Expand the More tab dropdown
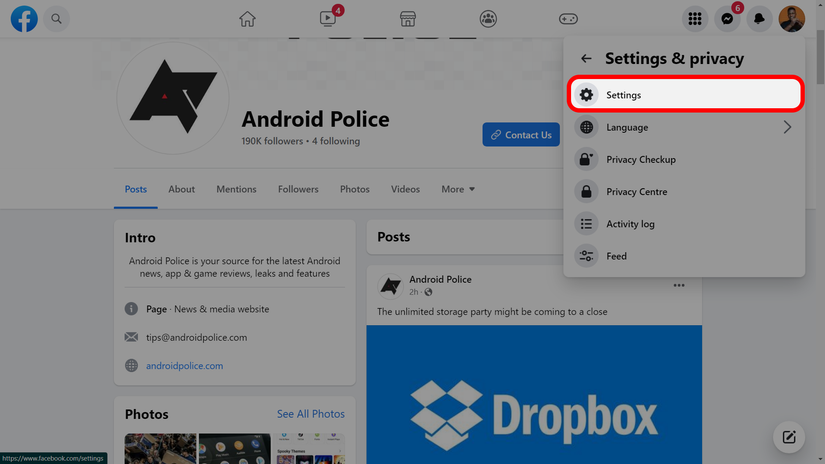 coord(458,189)
